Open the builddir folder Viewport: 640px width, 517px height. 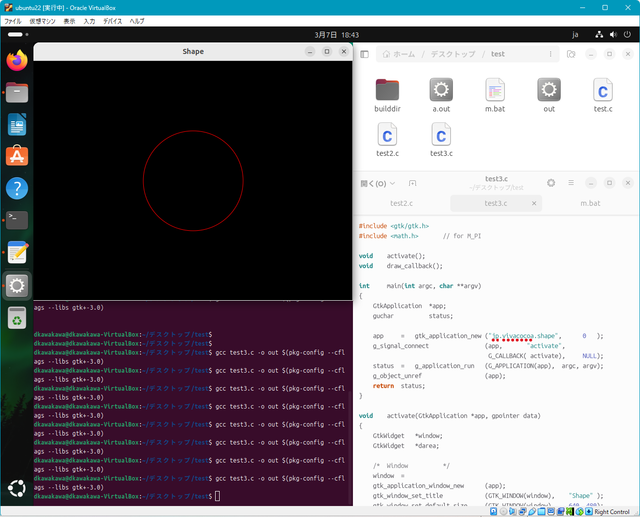click(x=387, y=91)
